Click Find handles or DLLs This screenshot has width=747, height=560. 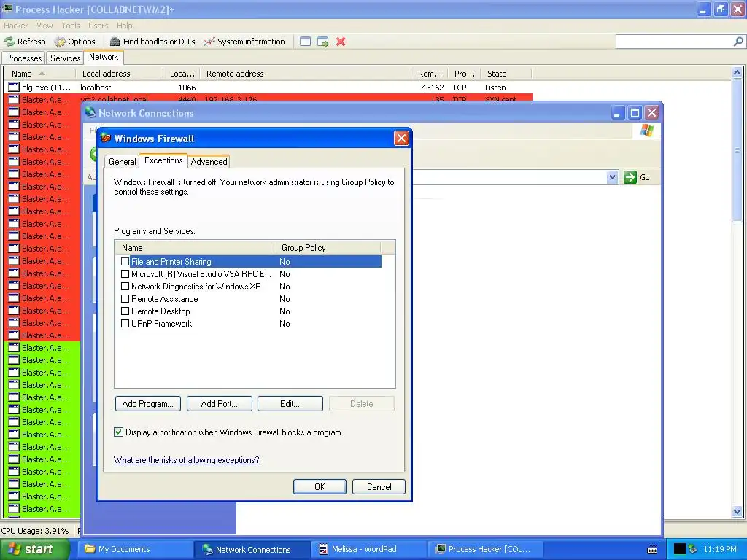coord(152,42)
